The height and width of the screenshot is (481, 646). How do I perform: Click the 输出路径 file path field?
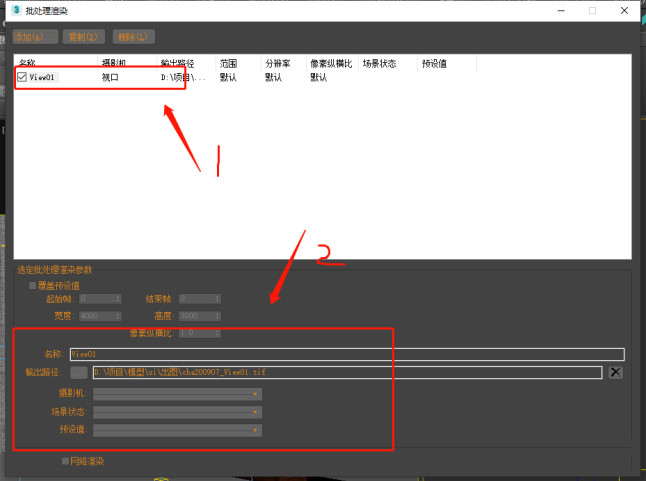tap(347, 372)
